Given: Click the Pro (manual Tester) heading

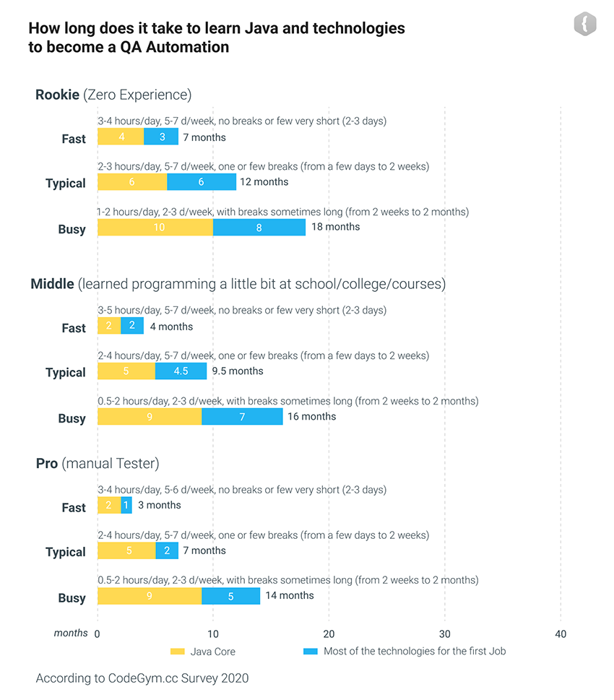Looking at the screenshot, I should [98, 463].
